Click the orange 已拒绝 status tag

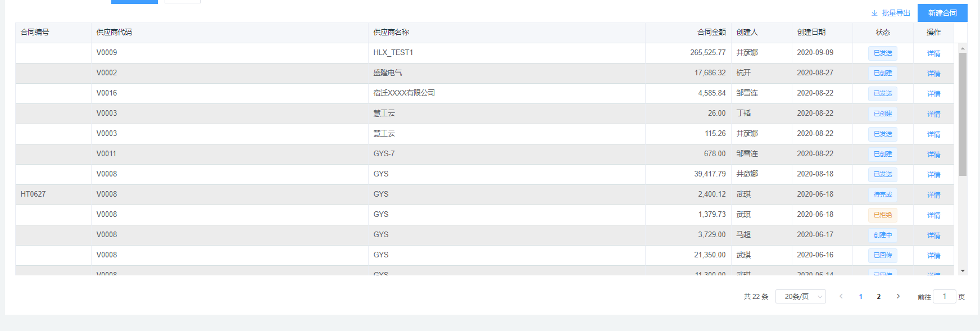coord(883,215)
